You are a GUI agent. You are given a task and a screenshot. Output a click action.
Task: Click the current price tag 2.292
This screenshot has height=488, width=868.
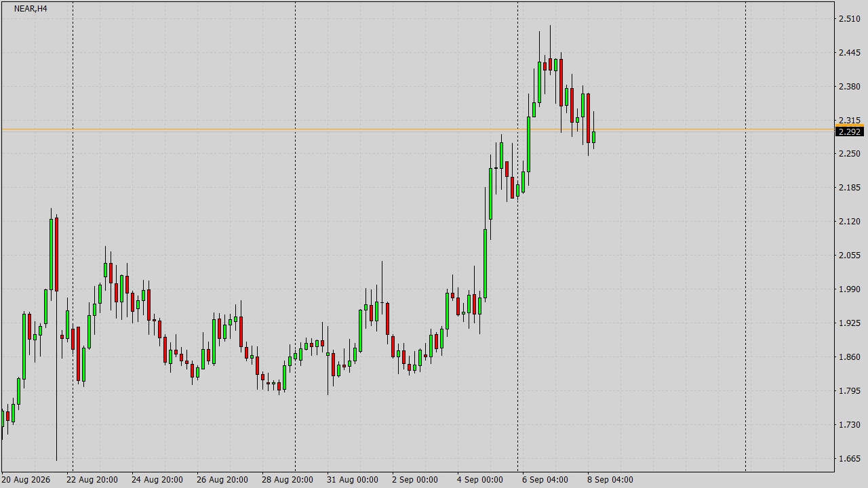click(x=850, y=131)
